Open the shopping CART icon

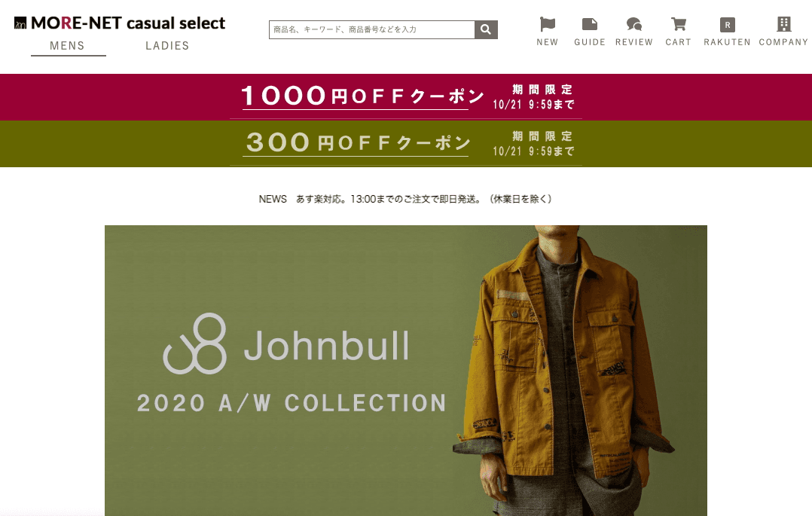click(x=679, y=24)
